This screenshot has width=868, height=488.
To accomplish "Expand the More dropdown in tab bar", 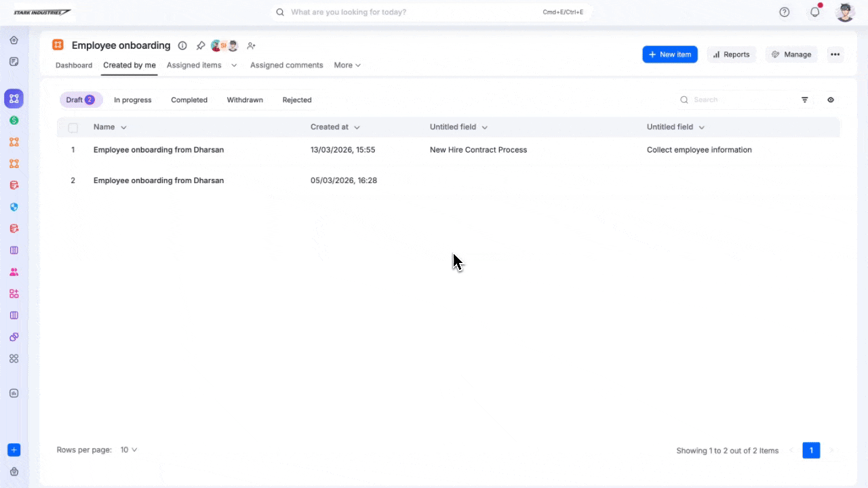I will point(347,66).
